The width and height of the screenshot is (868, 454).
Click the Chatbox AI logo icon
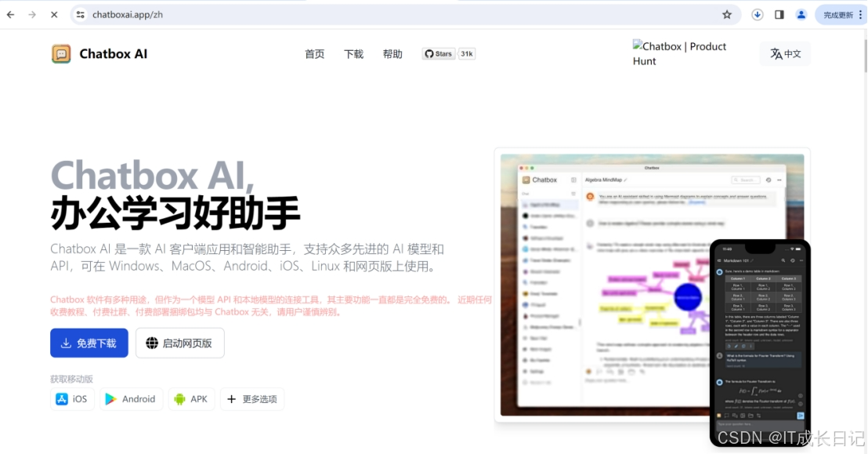point(61,54)
